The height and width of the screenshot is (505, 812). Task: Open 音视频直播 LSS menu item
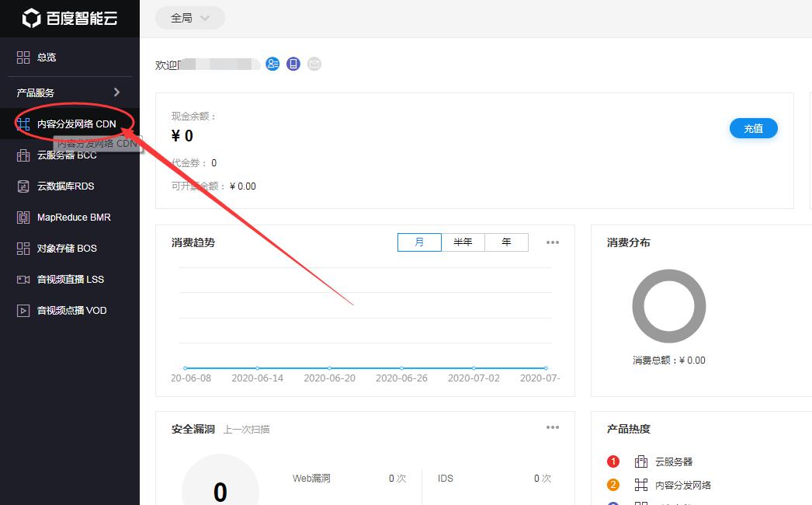[x=70, y=280]
